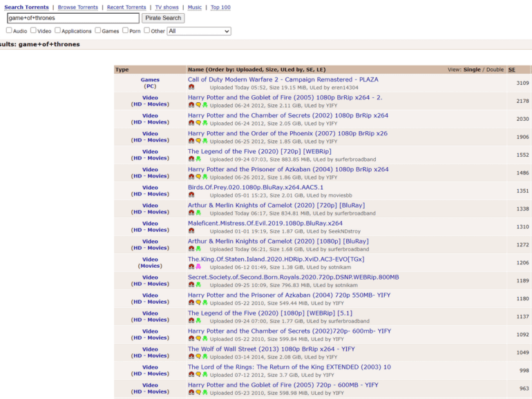Click magnet icon for Arthur & Merlin 720p torrent
Viewport: 532px width, 399px height.
191,213
